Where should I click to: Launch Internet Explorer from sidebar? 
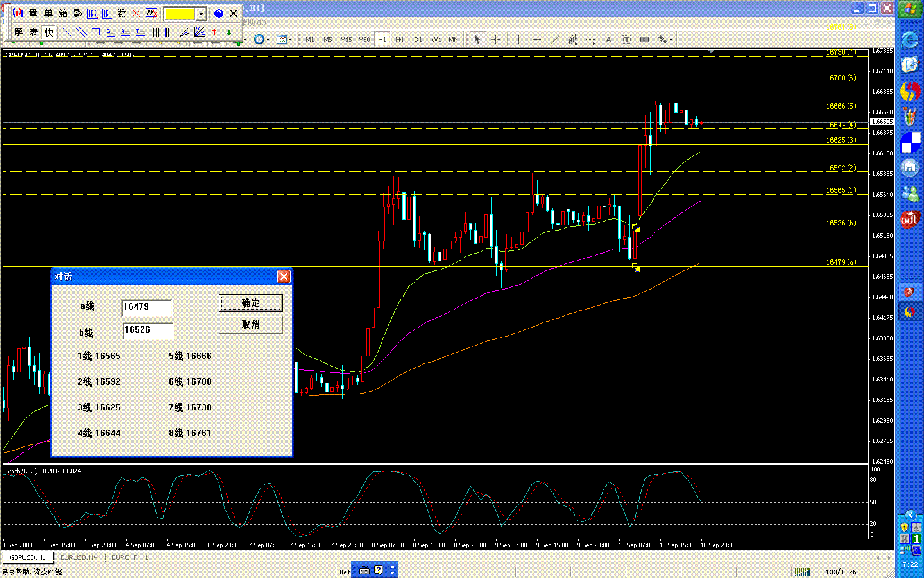[x=910, y=40]
